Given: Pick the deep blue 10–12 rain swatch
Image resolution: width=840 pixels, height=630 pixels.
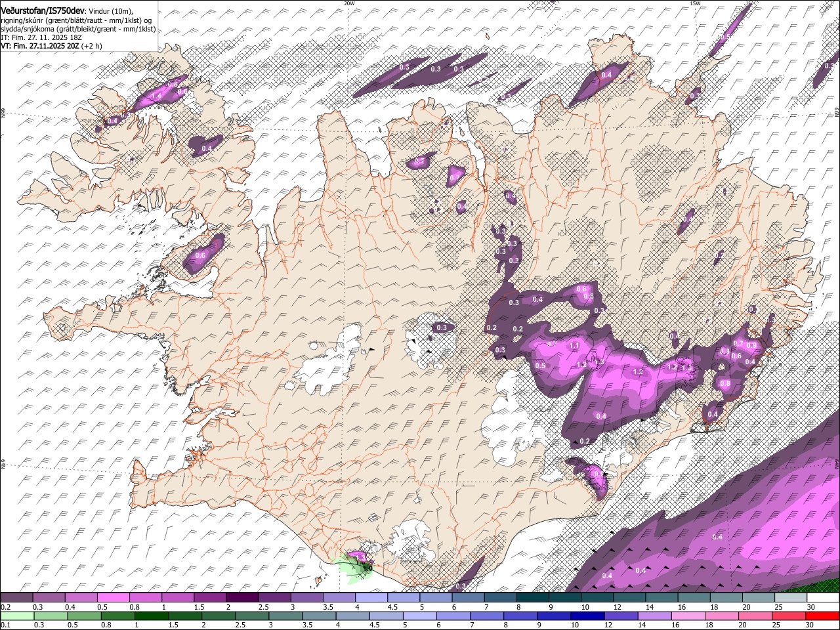Looking at the screenshot, I should click(x=587, y=616).
